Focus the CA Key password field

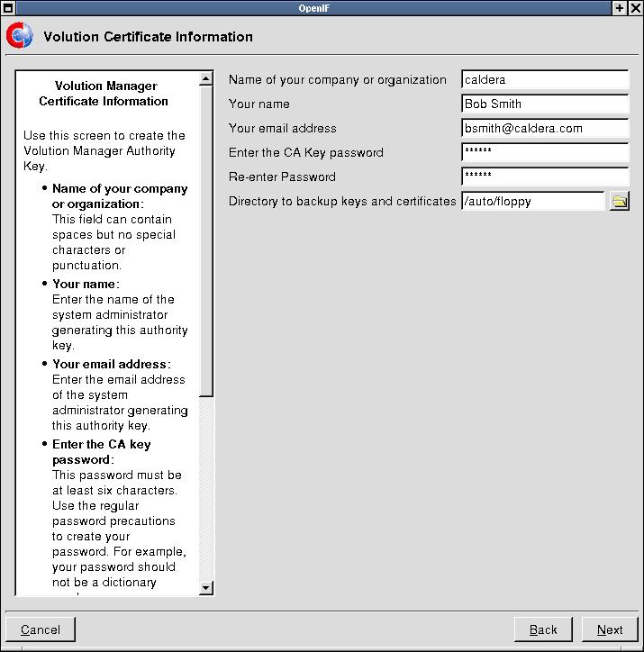click(544, 153)
